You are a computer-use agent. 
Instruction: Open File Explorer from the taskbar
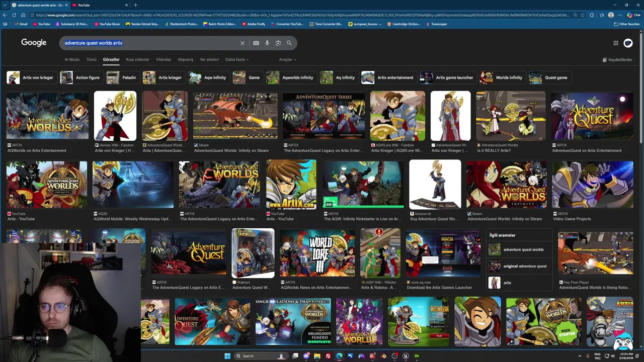click(317, 356)
